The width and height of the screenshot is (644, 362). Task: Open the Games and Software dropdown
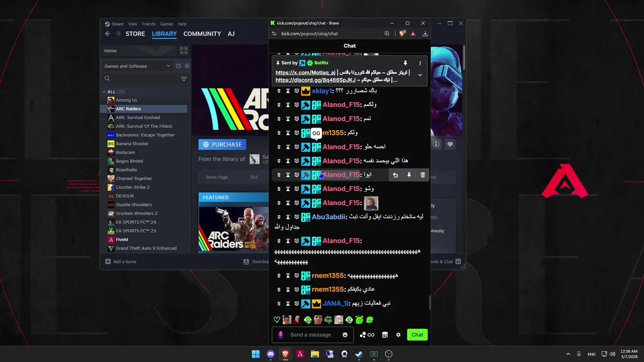137,66
